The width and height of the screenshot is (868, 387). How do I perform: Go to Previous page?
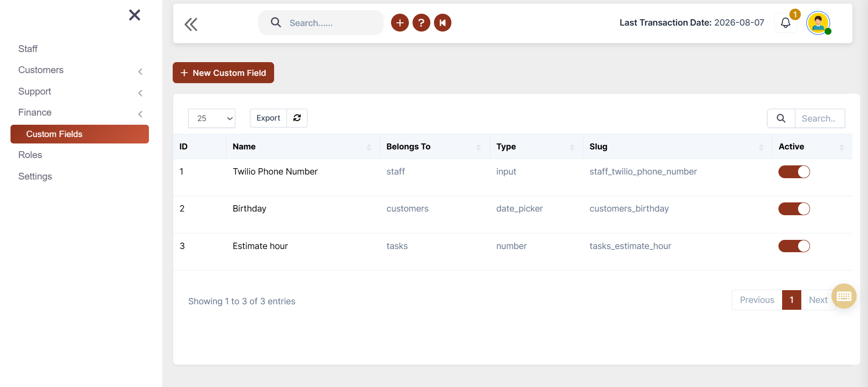[x=757, y=300]
